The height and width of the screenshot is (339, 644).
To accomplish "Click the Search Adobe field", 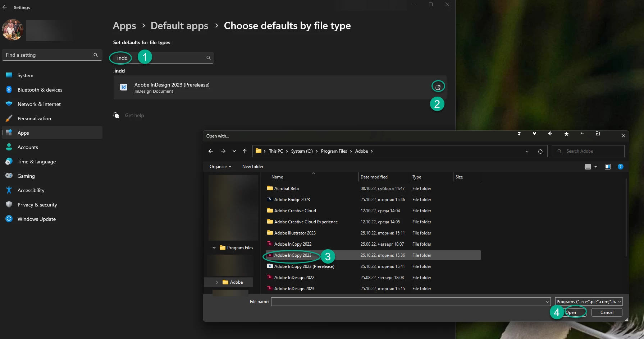I will tap(588, 151).
